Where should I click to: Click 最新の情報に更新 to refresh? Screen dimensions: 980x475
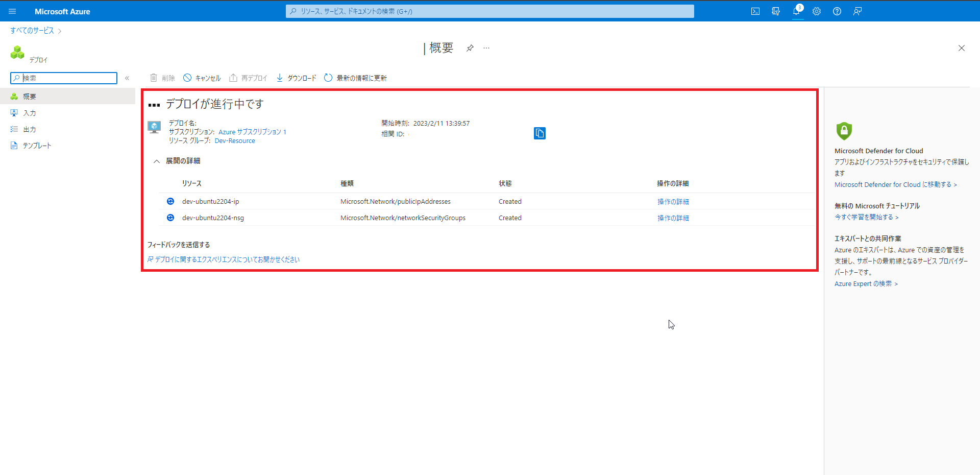pos(356,78)
